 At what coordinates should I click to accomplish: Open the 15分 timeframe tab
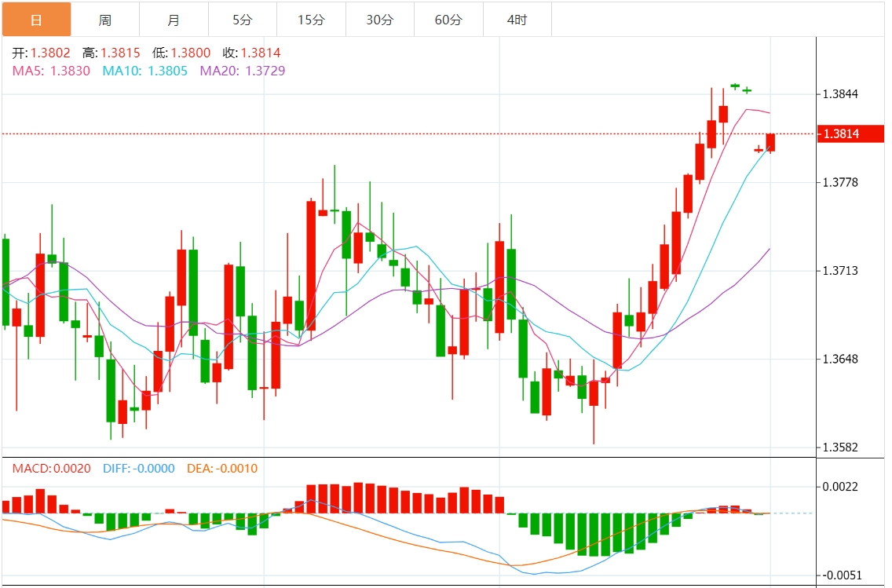coord(311,20)
